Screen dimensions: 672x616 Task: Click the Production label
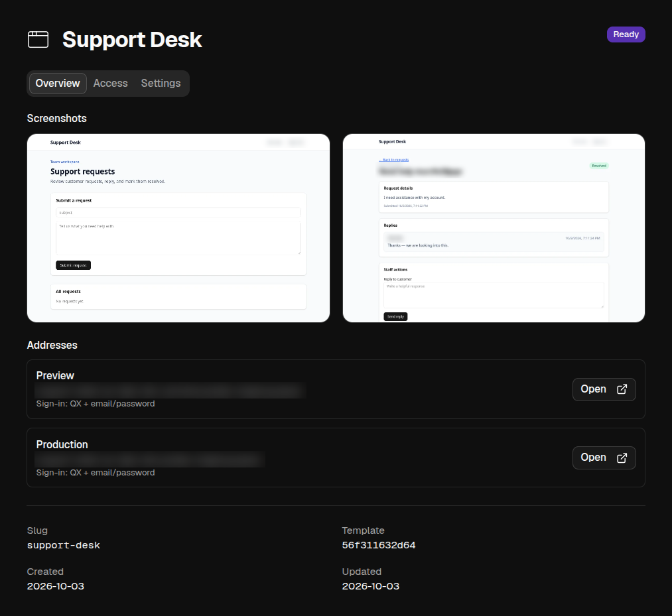coord(62,444)
